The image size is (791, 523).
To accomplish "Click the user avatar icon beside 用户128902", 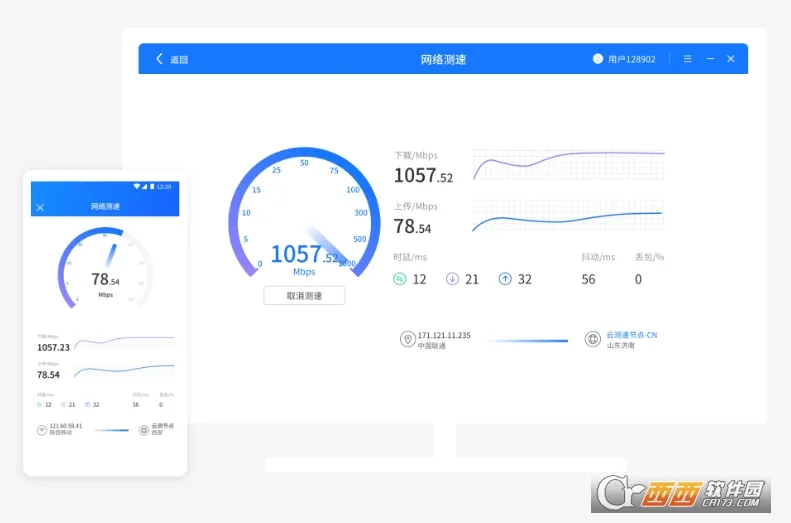I will (x=598, y=59).
